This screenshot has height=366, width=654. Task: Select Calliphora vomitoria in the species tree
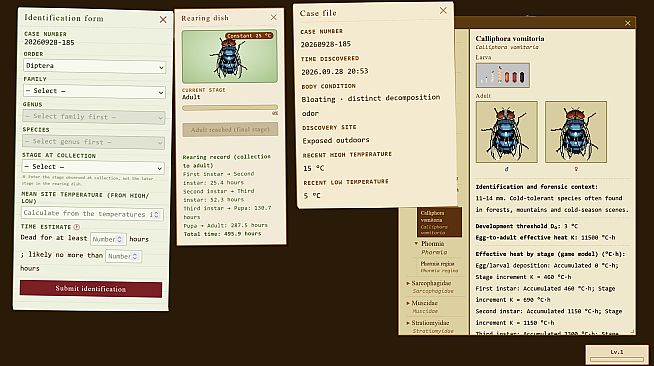tap(439, 222)
